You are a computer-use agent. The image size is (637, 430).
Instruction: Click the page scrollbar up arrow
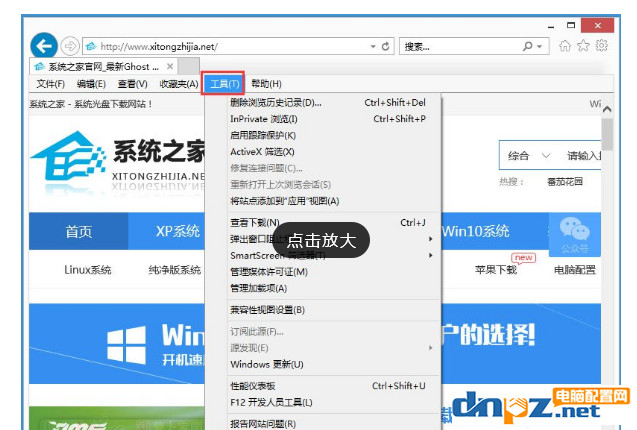pyautogui.click(x=607, y=109)
